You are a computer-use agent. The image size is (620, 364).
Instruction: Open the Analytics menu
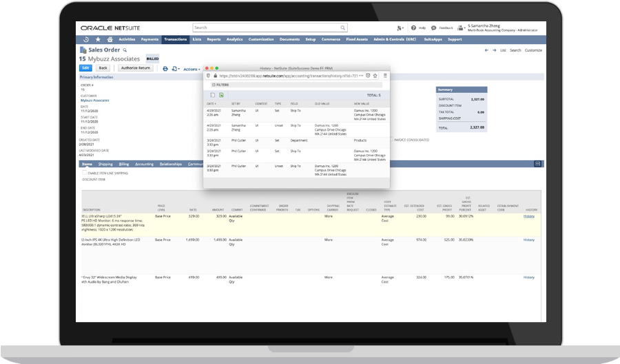click(234, 39)
